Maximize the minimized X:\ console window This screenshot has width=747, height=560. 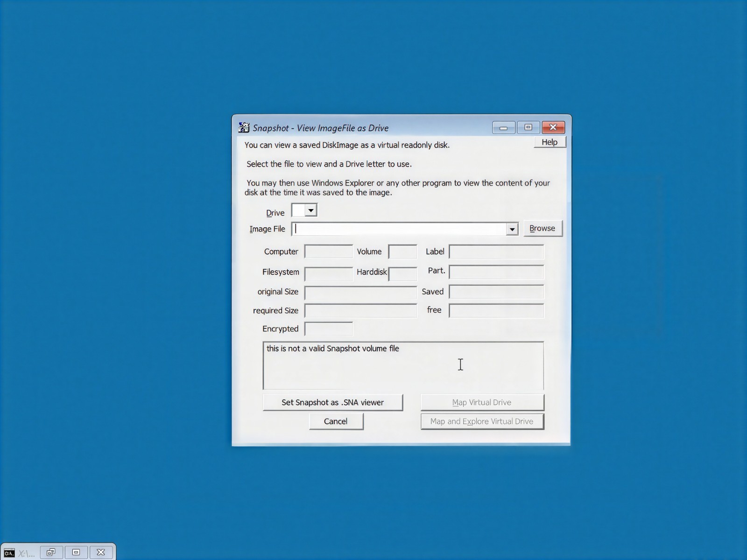tap(76, 553)
